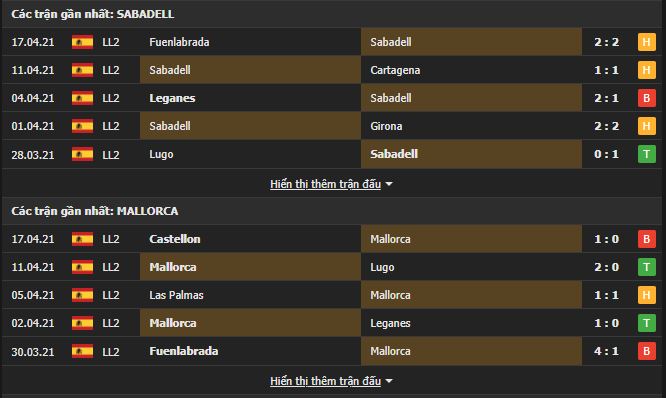Click the Fuenlabrada team in the 30.03.21 row
The image size is (666, 398).
click(x=183, y=351)
